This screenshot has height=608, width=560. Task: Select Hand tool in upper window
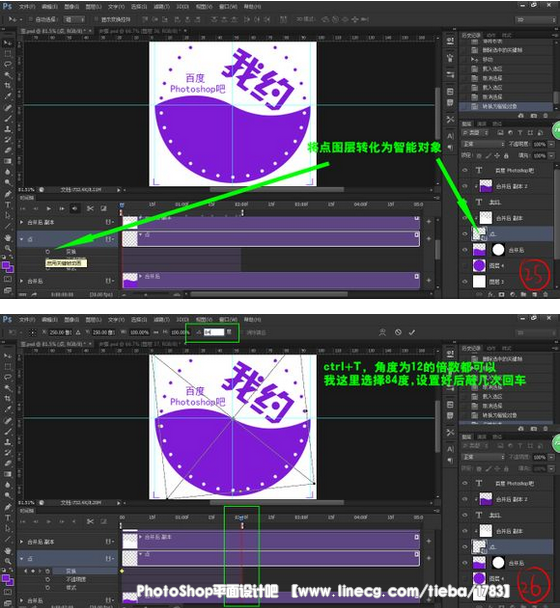[7, 237]
